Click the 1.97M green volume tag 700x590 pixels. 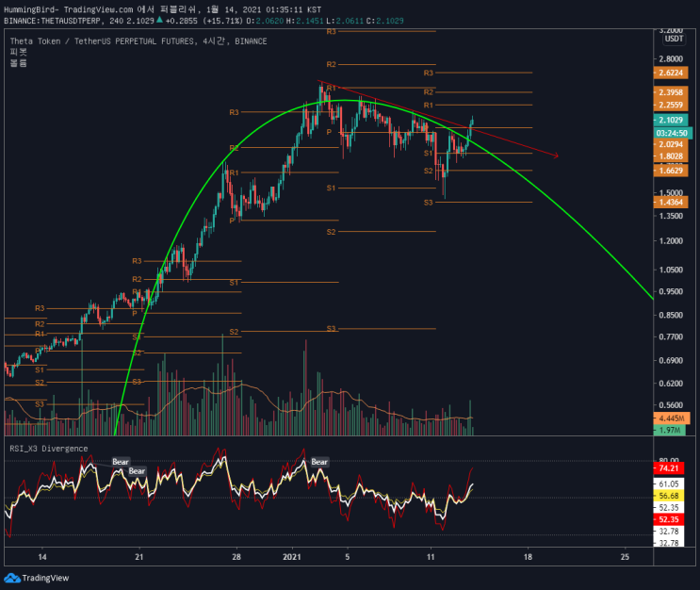(670, 430)
